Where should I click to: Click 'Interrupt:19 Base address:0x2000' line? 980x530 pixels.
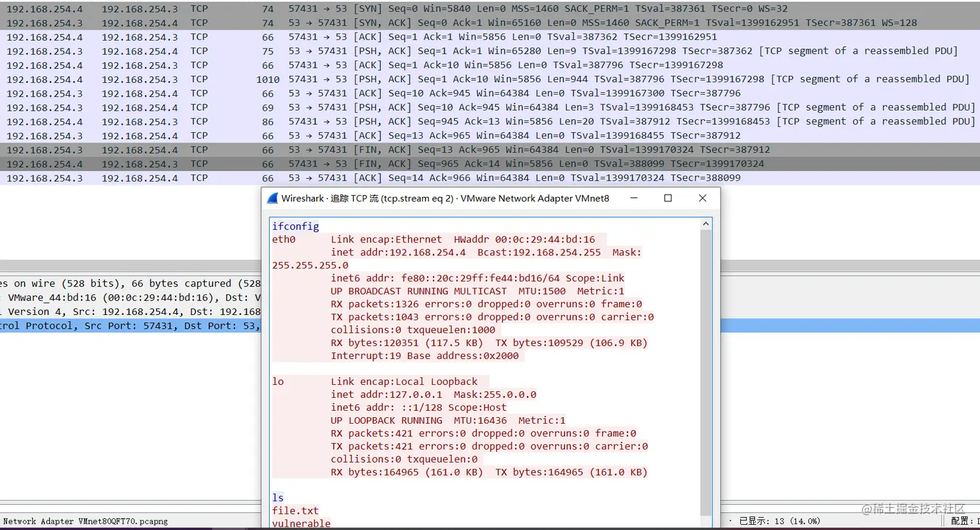(x=425, y=356)
